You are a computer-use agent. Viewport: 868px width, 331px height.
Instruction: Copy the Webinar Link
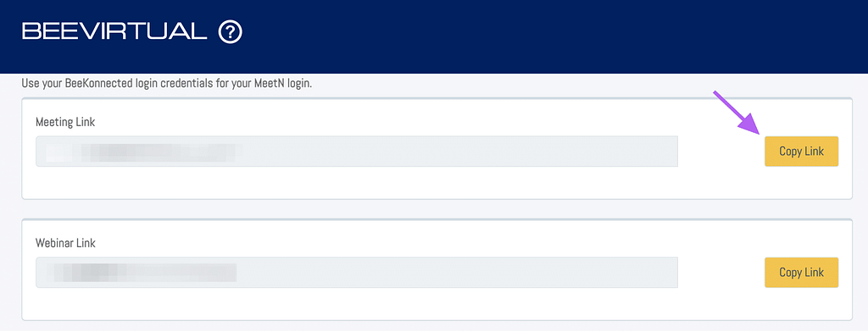801,273
